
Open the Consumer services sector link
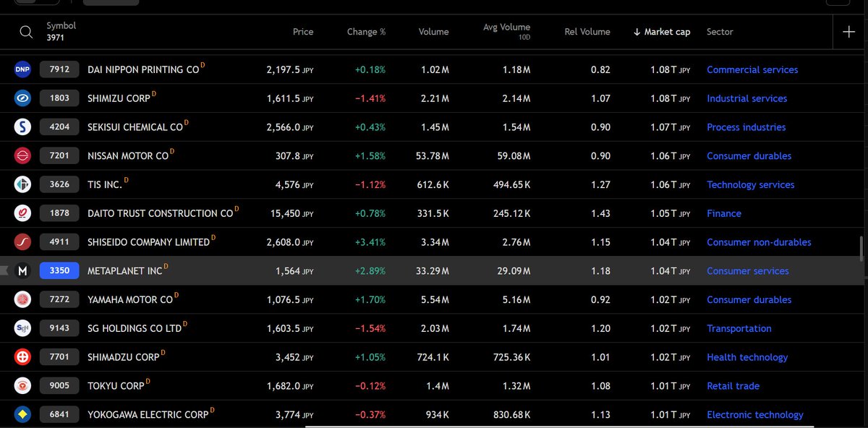point(748,271)
